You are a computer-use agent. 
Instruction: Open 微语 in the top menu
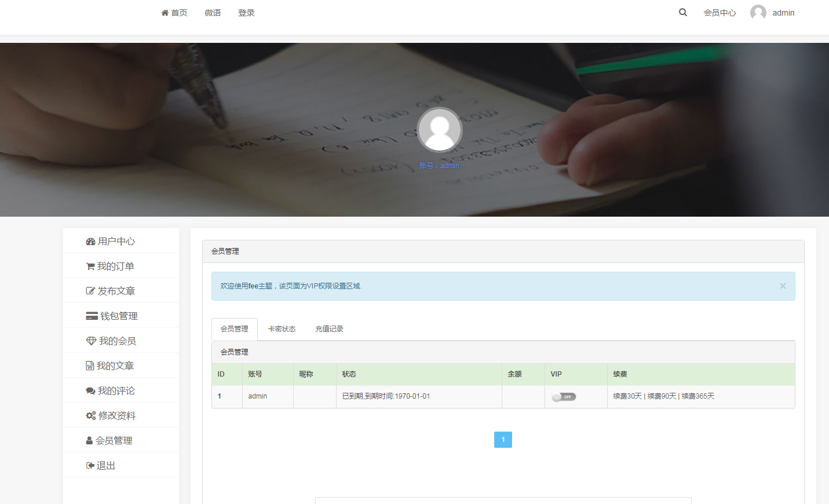click(x=213, y=13)
